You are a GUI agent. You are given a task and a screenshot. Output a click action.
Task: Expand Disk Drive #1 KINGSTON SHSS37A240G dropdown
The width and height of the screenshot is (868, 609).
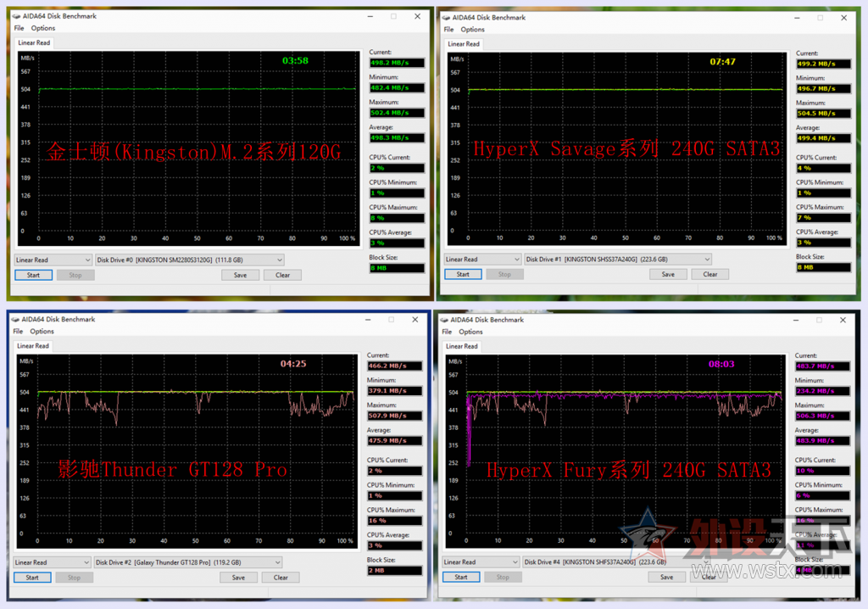pos(618,260)
